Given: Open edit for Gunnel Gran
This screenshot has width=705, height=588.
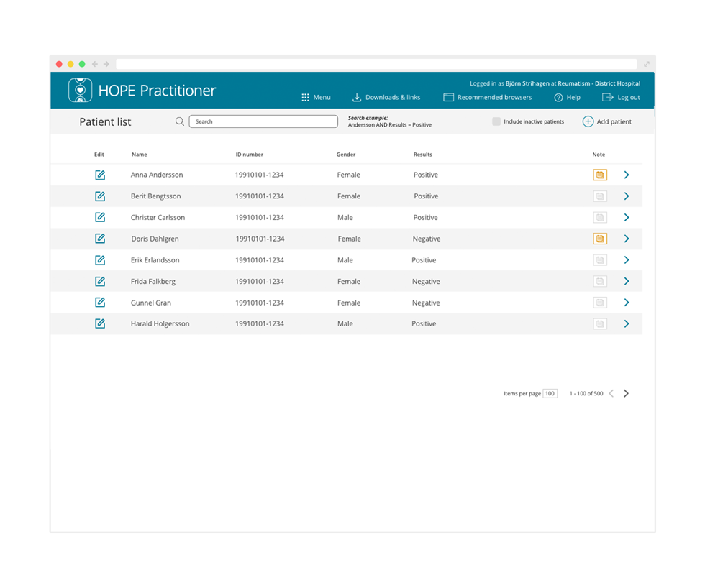Looking at the screenshot, I should tap(100, 303).
